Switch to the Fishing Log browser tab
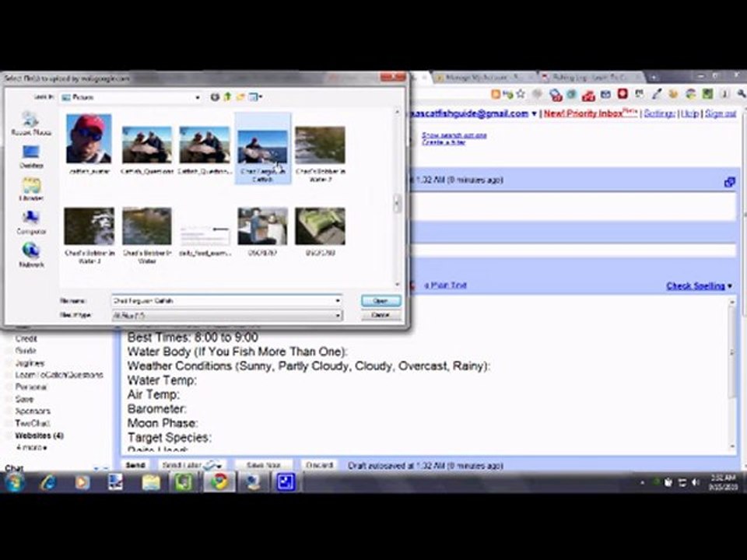 pyautogui.click(x=591, y=77)
